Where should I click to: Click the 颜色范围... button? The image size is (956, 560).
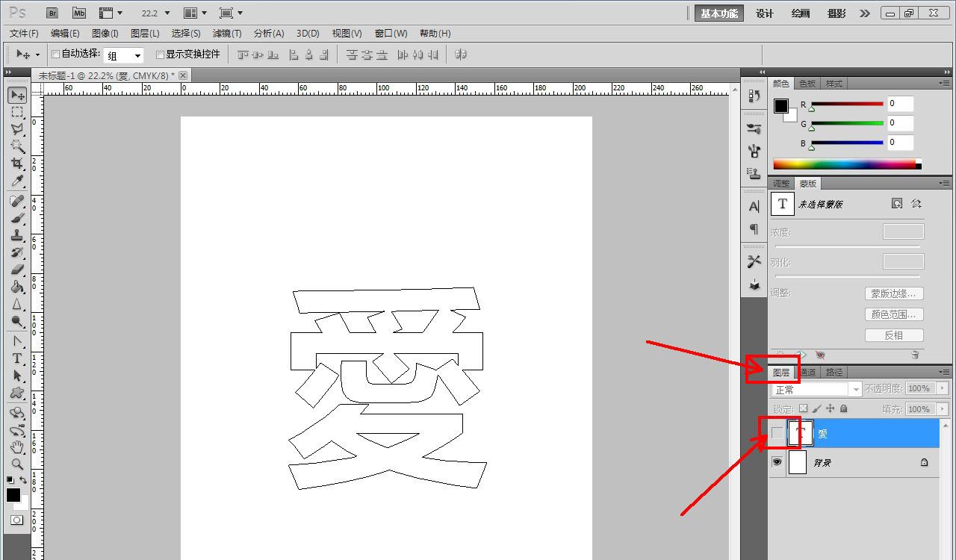point(894,314)
